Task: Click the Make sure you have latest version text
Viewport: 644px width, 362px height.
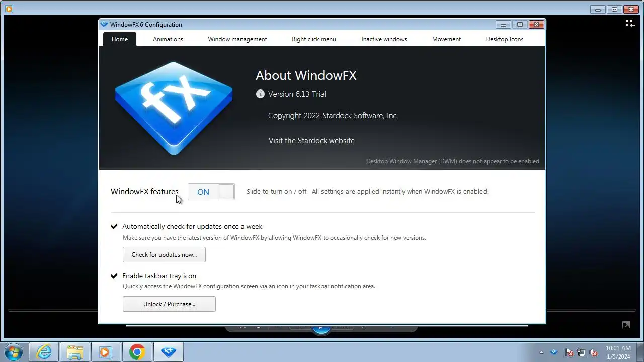Action: click(274, 238)
